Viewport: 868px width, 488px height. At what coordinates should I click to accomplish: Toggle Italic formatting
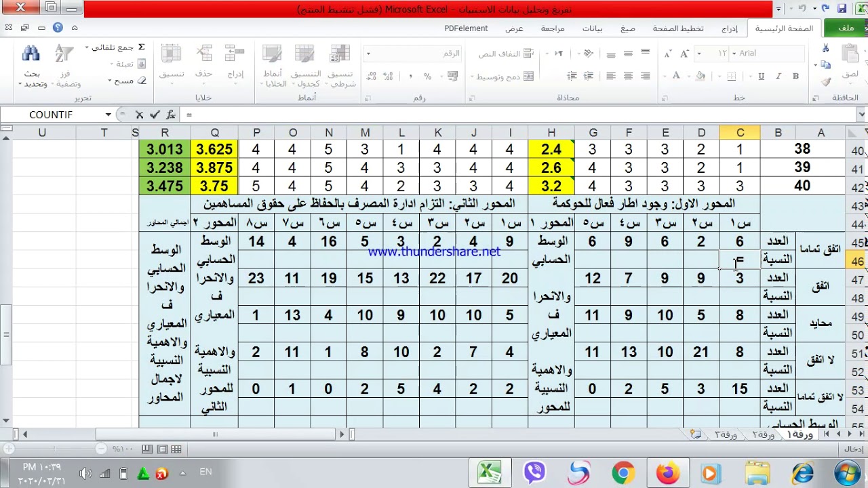(777, 76)
